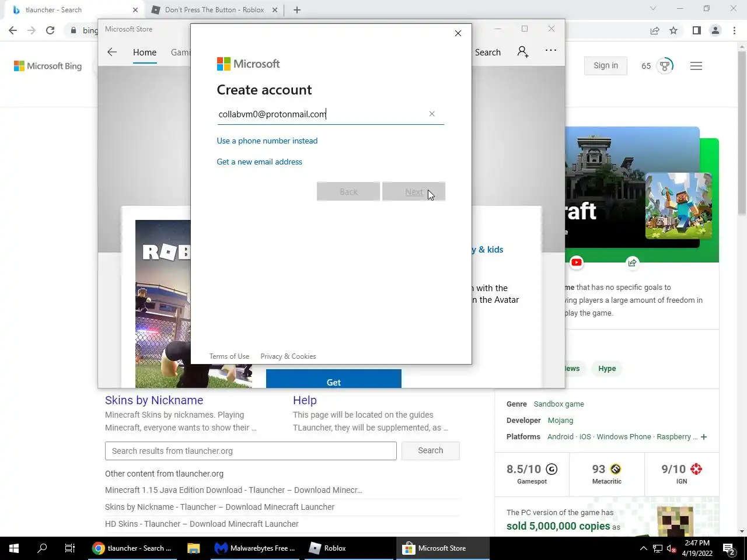Bookmark this page with the star icon
The width and height of the screenshot is (747, 560).
click(673, 30)
